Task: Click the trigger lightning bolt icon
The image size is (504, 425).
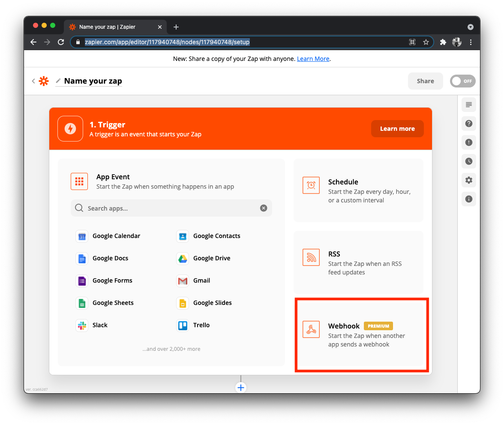Action: (70, 129)
